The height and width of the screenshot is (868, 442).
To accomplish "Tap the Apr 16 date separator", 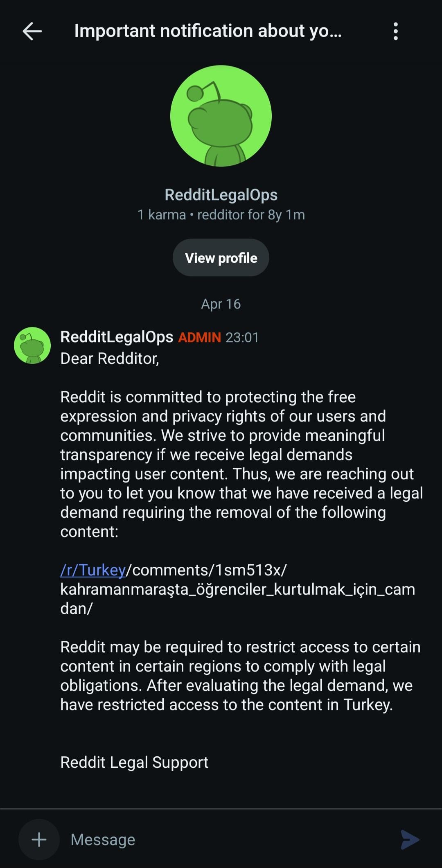I will point(221,304).
